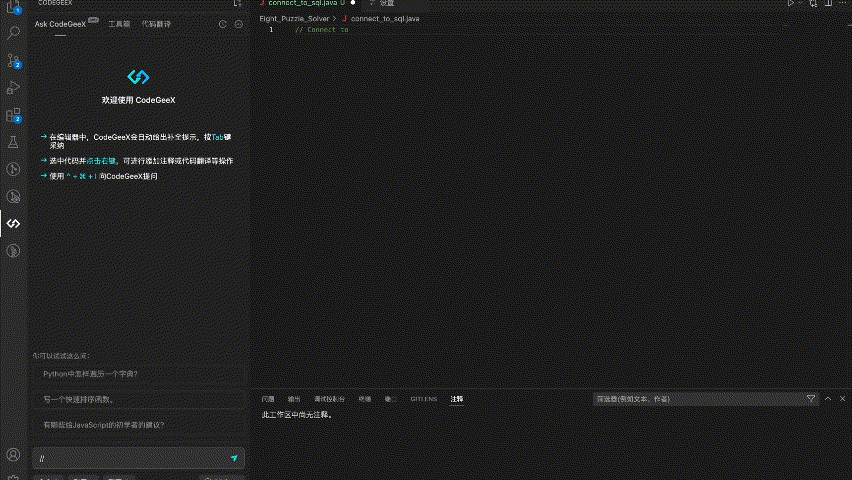Switch to the Ask CodeGeeX tab
Image resolution: width=852 pixels, height=480 pixels.
pos(60,24)
